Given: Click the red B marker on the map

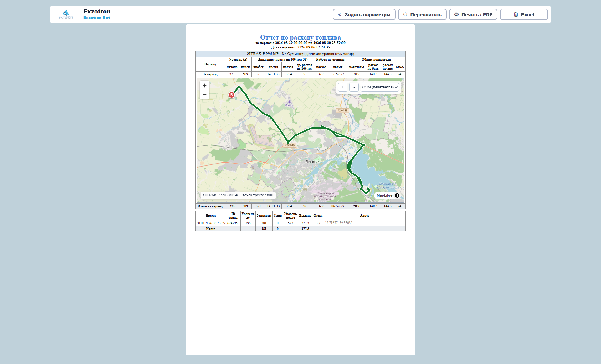Looking at the screenshot, I should coord(231,95).
